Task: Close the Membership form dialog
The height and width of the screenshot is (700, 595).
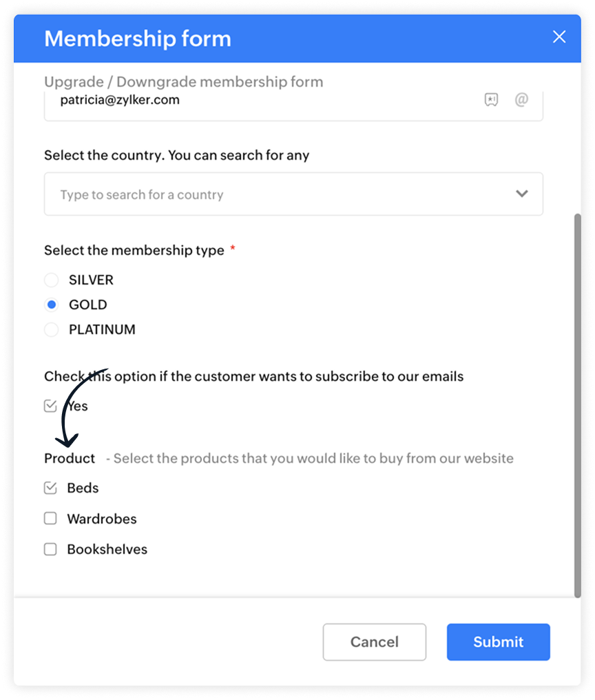Action: tap(559, 37)
